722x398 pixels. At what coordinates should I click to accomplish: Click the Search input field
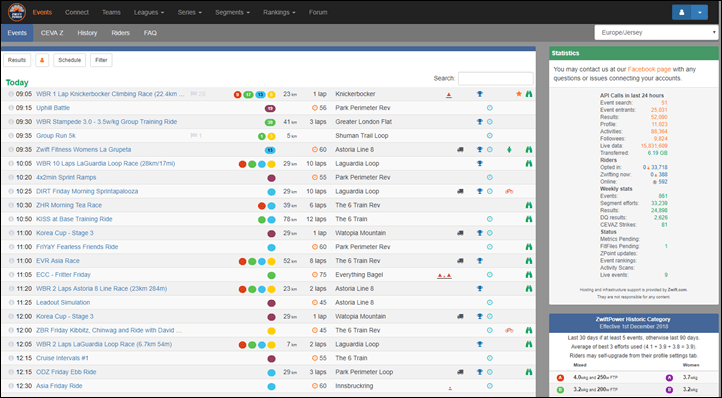(x=495, y=79)
